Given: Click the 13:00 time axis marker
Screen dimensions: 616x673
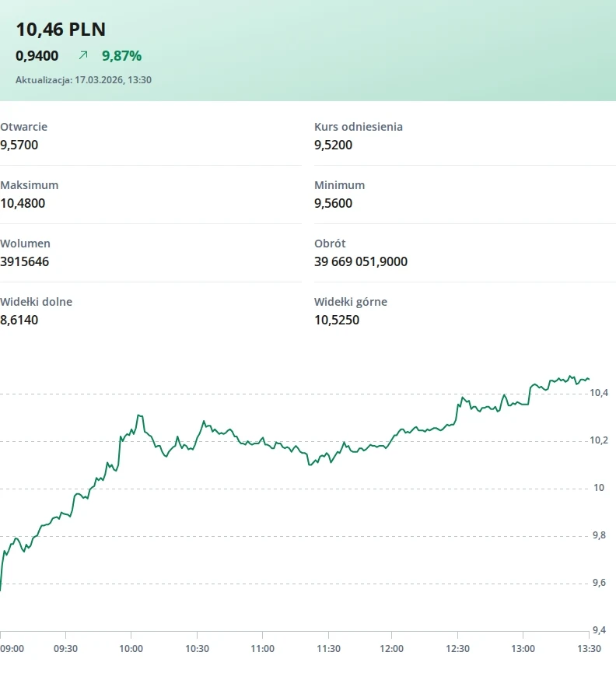Looking at the screenshot, I should point(523,649).
